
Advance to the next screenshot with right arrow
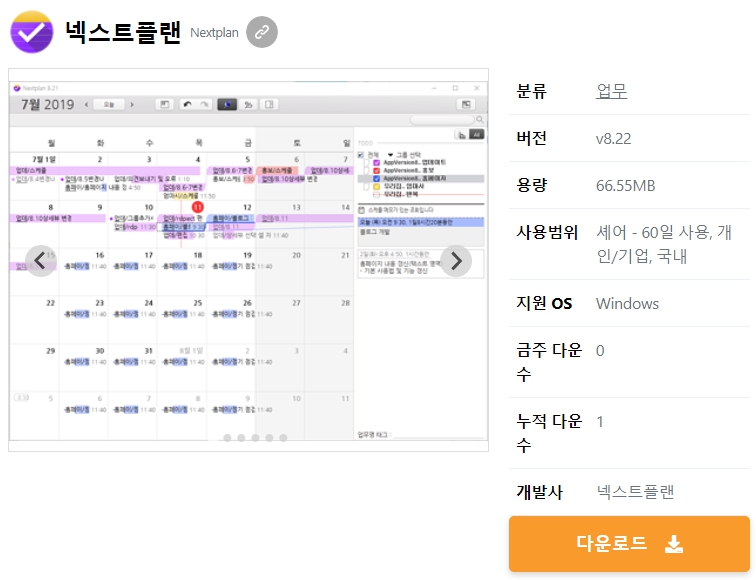pyautogui.click(x=456, y=261)
